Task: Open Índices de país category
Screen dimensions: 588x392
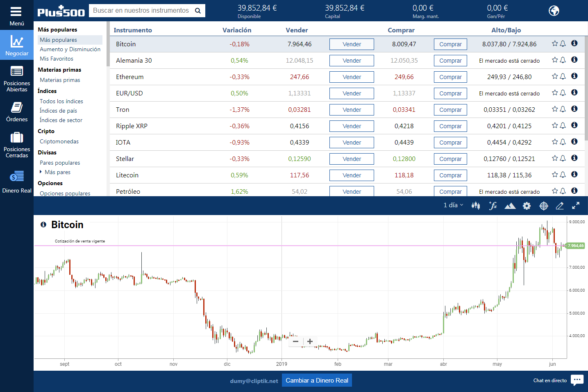Action: (58, 111)
